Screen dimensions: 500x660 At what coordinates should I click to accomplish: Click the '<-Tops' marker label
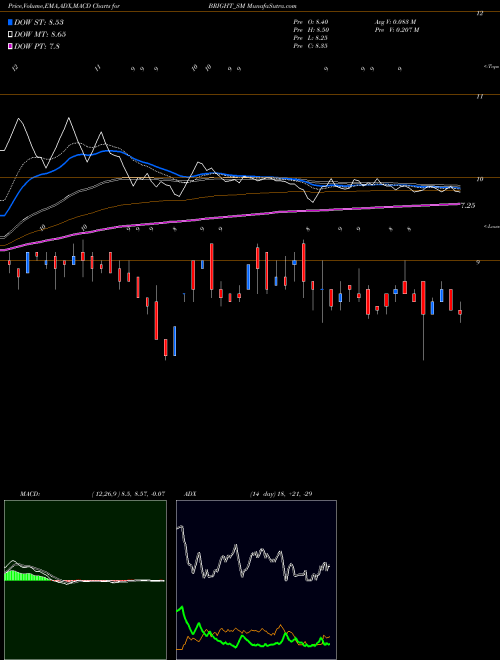(492, 67)
